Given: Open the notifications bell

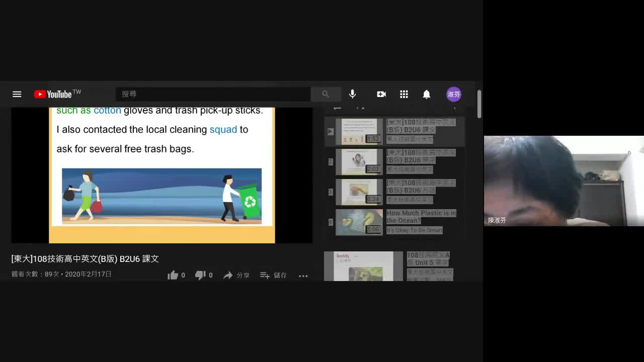Looking at the screenshot, I should pyautogui.click(x=427, y=94).
